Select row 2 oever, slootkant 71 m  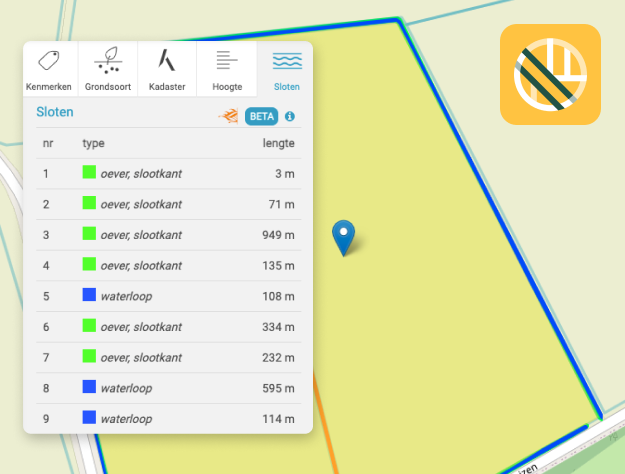168,204
